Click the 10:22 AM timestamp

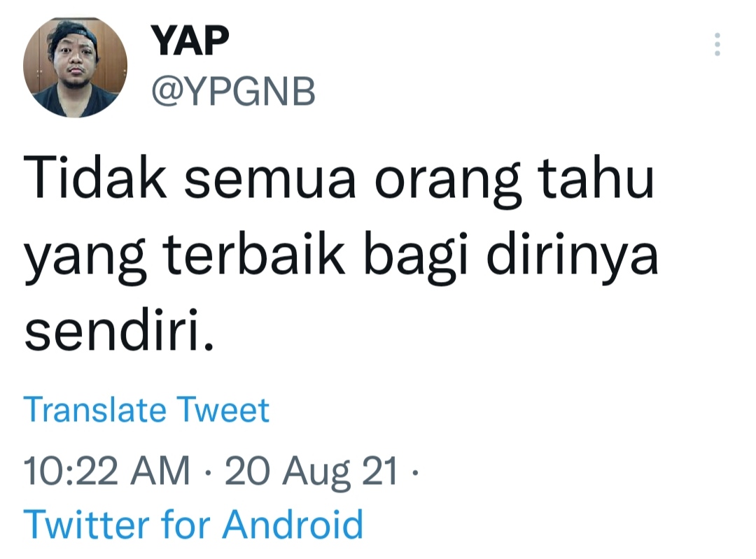[x=106, y=470]
